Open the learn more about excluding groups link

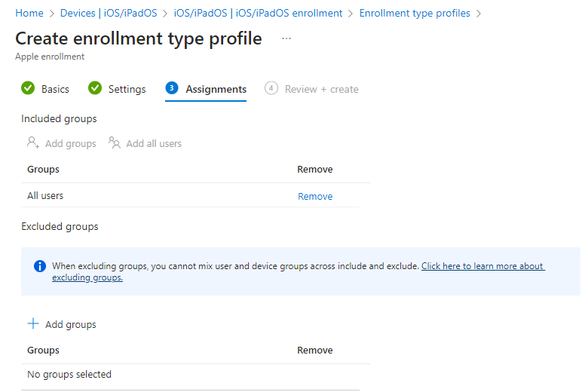click(x=482, y=266)
